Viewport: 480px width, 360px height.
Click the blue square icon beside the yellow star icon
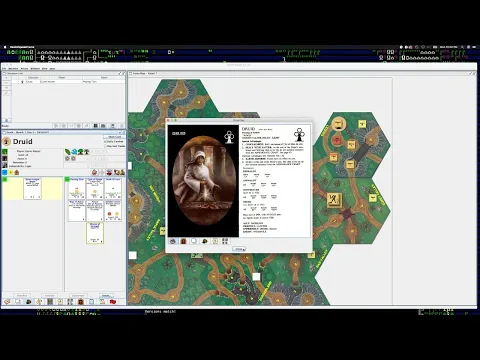pyautogui.click(x=5, y=172)
